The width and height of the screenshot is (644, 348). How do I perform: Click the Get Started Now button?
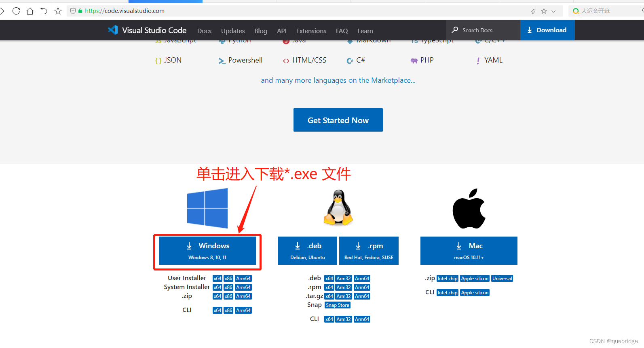pyautogui.click(x=338, y=120)
